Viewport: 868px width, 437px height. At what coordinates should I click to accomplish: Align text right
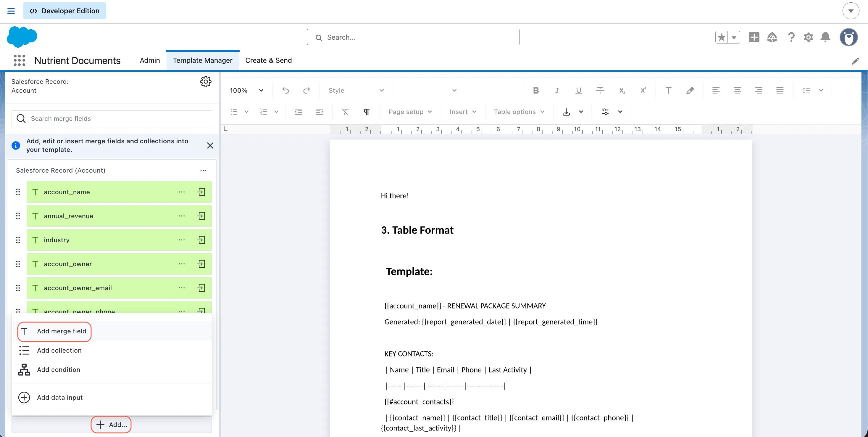759,90
